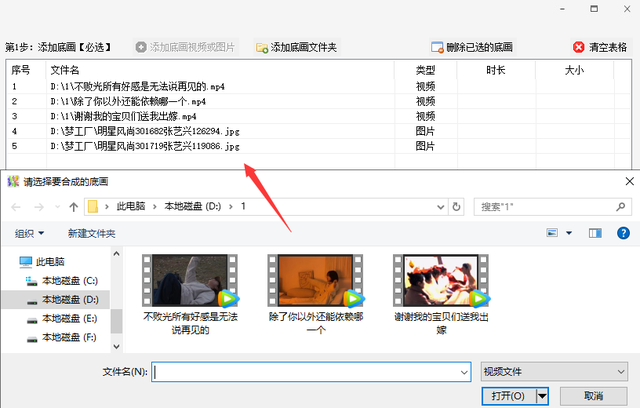Screen dimensions: 640x408
Task: Go forward in file dialog
Action: 39,207
